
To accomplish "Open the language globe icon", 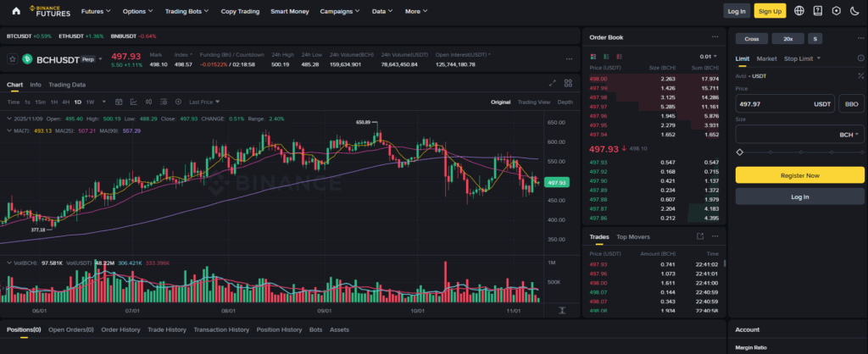I will click(798, 11).
